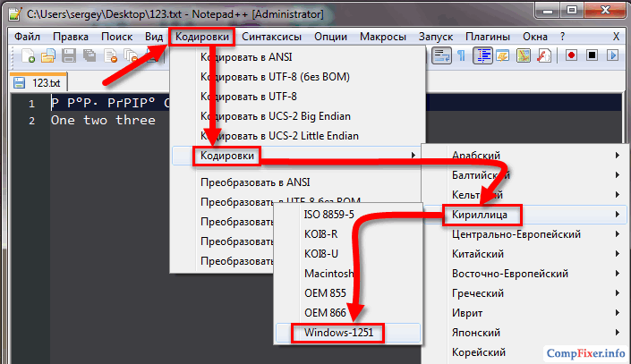Expand the Кодировки submenu arrow
Screen dimensions: 631x364
coord(414,156)
